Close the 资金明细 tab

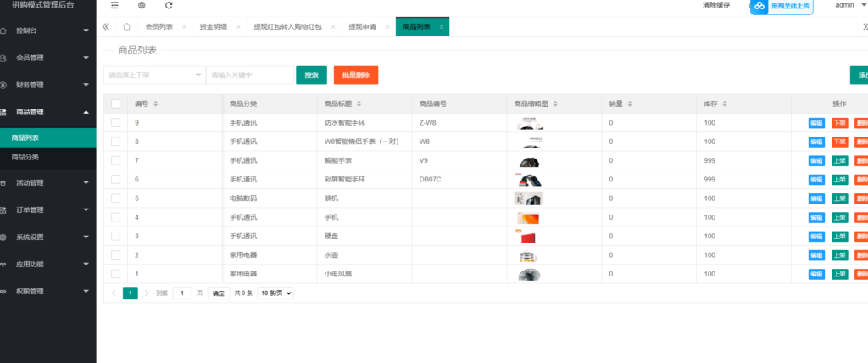[x=238, y=26]
